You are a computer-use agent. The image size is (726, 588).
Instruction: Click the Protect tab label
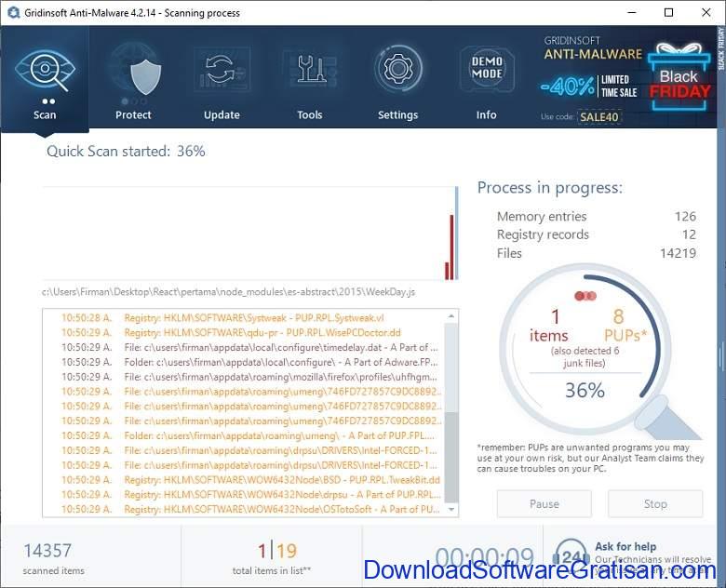pyautogui.click(x=133, y=114)
